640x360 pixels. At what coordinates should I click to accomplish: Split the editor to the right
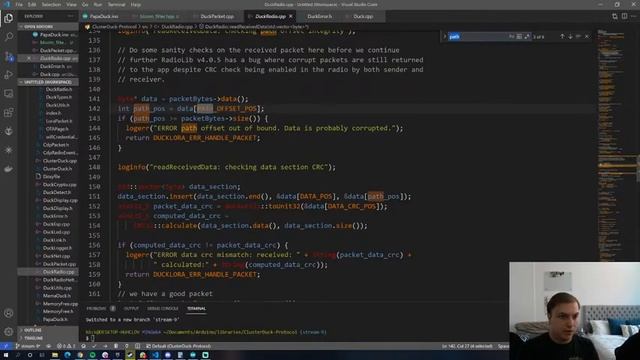(624, 16)
